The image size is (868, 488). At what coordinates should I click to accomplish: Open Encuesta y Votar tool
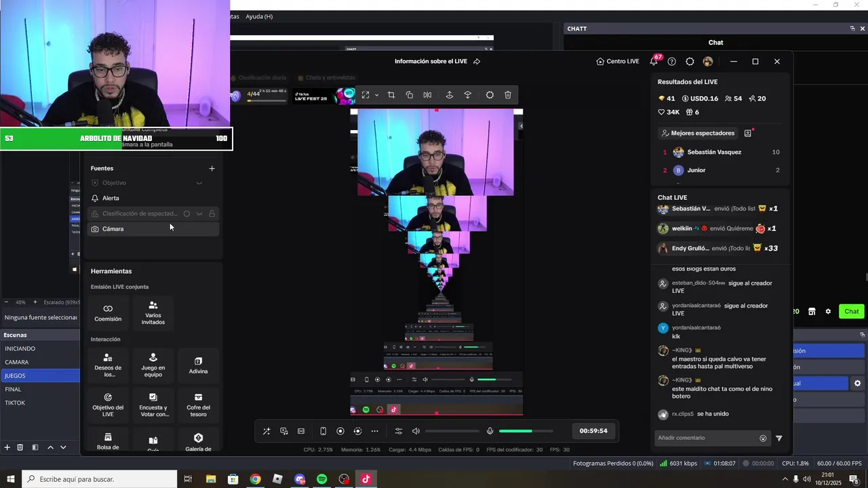click(153, 405)
